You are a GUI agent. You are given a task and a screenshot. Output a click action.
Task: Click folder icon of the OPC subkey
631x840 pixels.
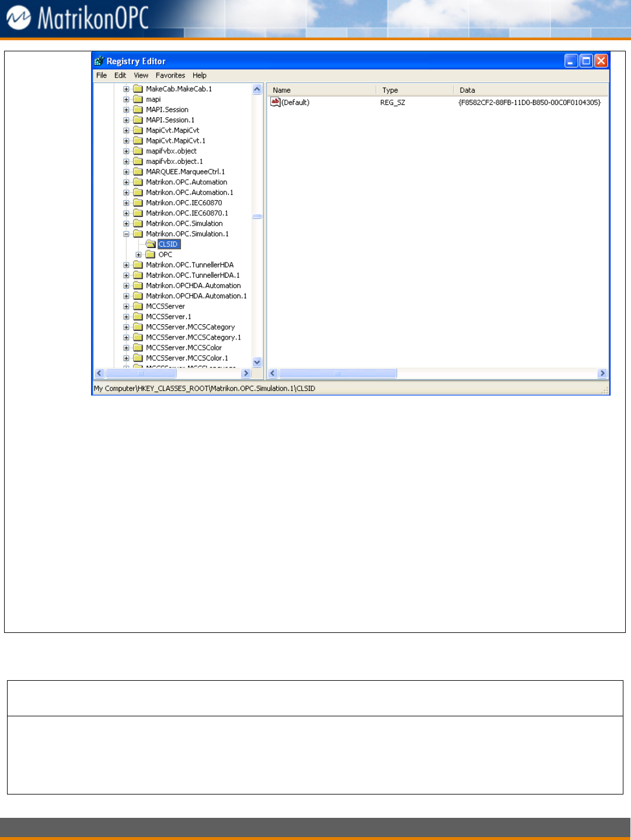click(151, 254)
